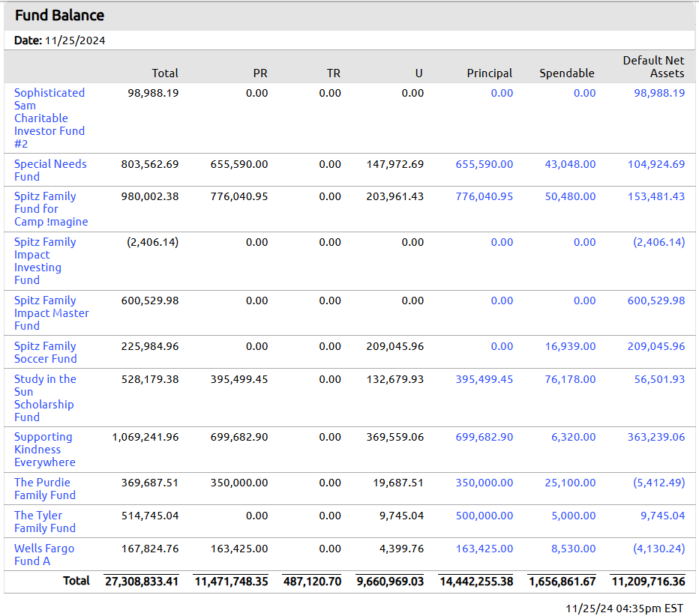The height and width of the screenshot is (616, 699).
Task: Select U value 19,687.51
Action: tap(398, 483)
